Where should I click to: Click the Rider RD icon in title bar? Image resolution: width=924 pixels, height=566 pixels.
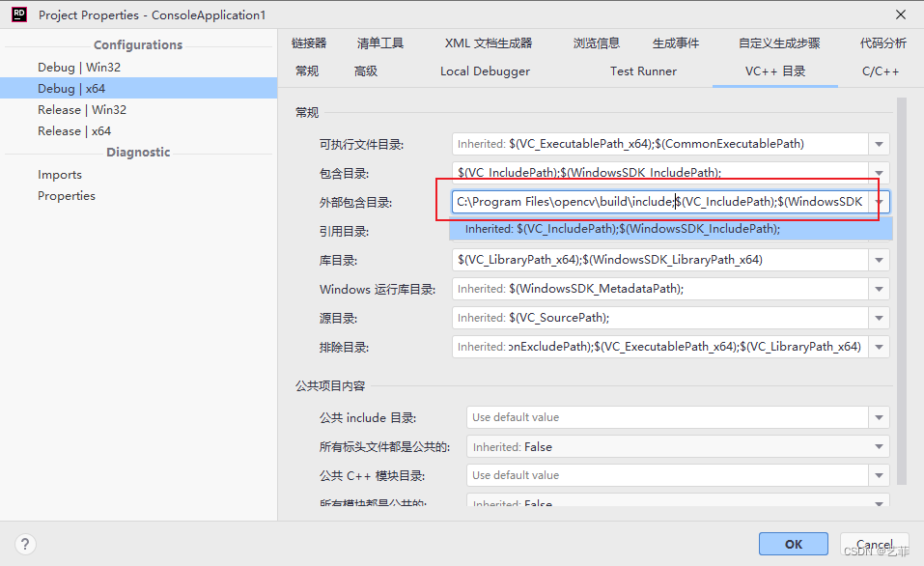point(18,14)
